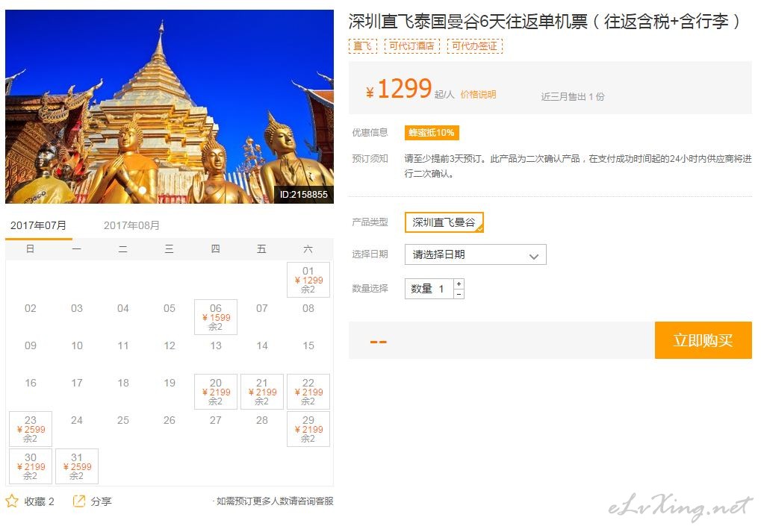The height and width of the screenshot is (532, 761).
Task: Select July 29 priced ¥2199
Action: (308, 429)
